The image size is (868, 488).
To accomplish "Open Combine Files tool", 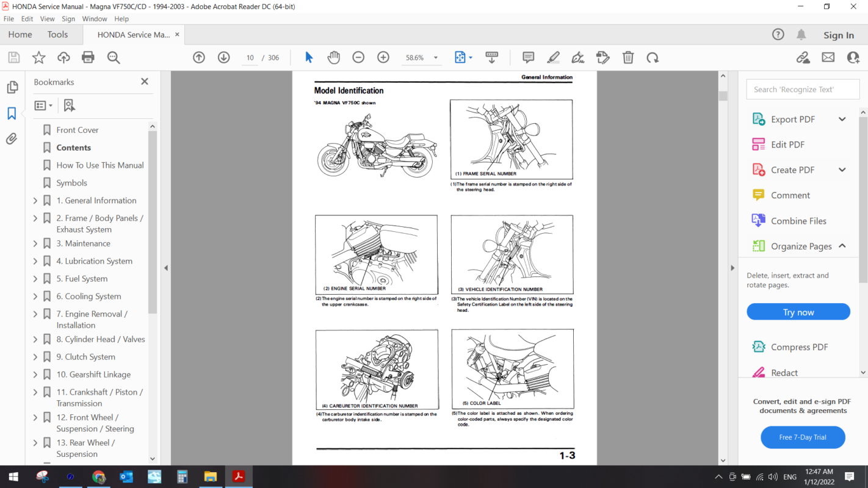I will [x=799, y=221].
